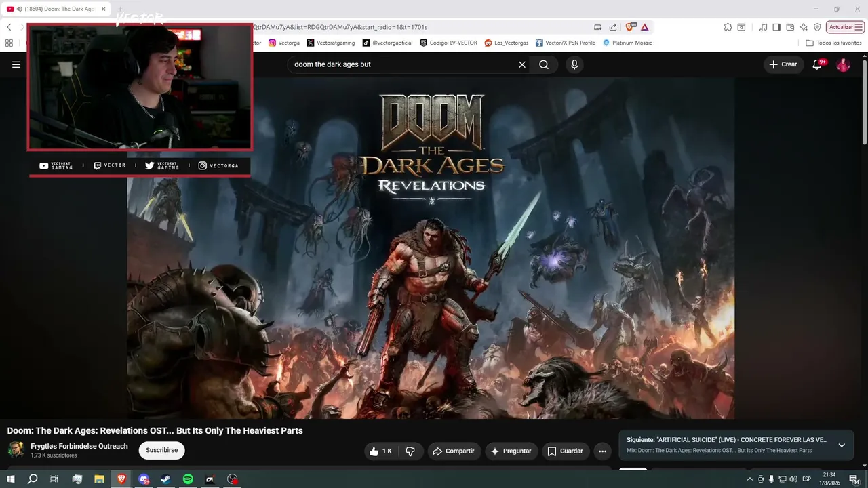Click the share page icon in address bar
Screen dimensions: 868x488
click(613, 27)
